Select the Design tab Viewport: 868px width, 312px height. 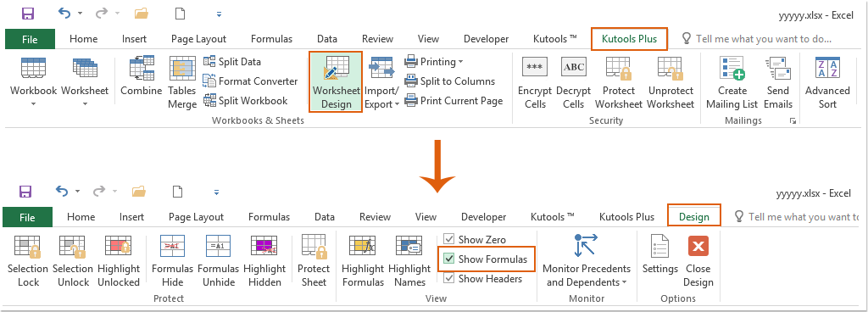tap(694, 216)
